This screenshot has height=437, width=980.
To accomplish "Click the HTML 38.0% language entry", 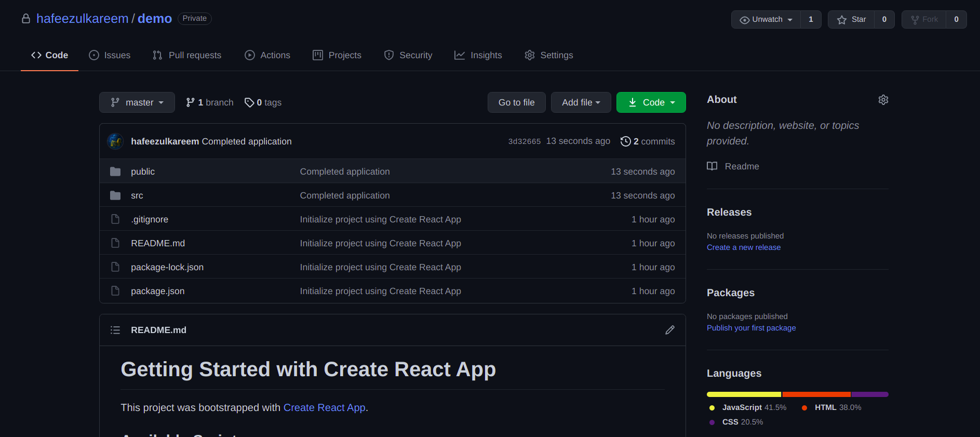I will [831, 407].
